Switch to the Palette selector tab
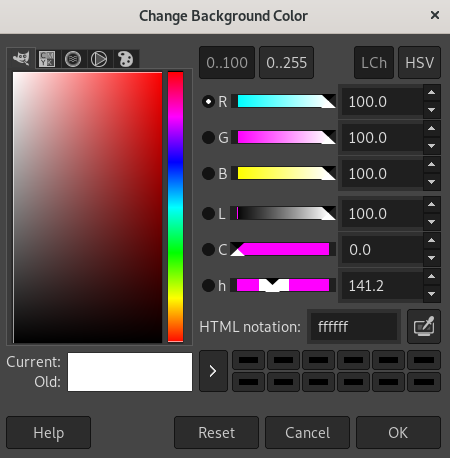The width and height of the screenshot is (450, 458). pyautogui.click(x=126, y=59)
